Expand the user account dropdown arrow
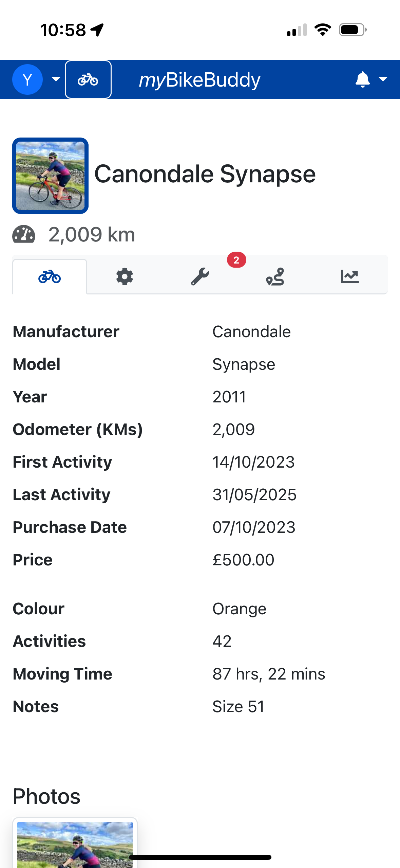 coord(56,79)
